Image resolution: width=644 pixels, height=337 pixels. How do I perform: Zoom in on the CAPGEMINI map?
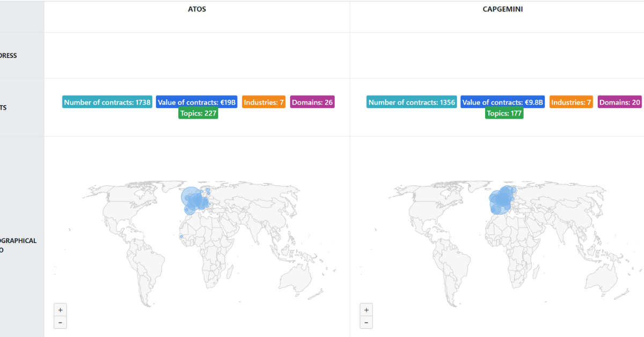pos(366,310)
